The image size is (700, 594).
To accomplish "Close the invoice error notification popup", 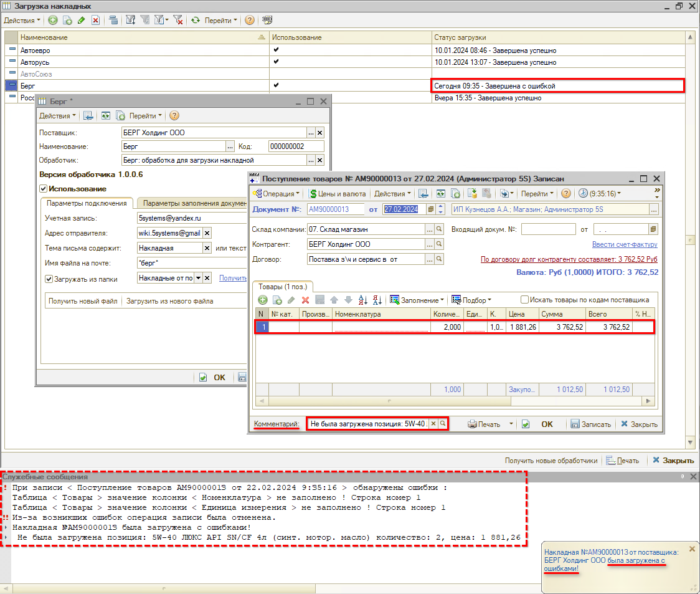I will pyautogui.click(x=692, y=548).
